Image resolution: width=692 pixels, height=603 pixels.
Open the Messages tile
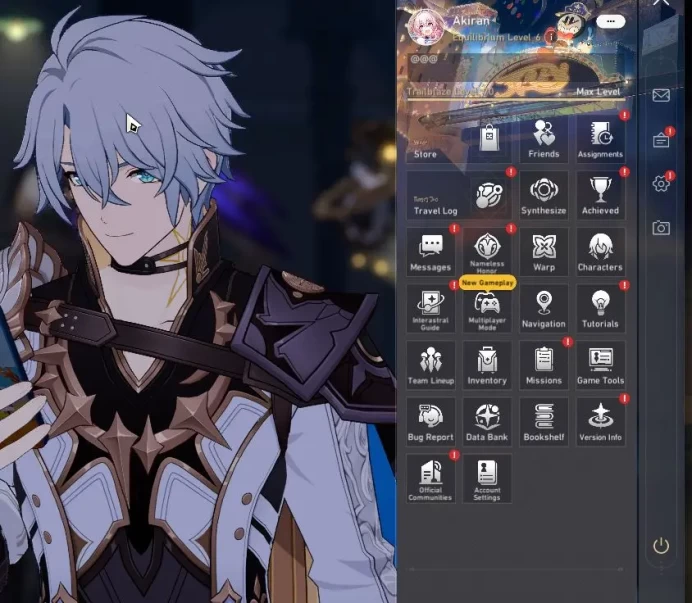(431, 252)
